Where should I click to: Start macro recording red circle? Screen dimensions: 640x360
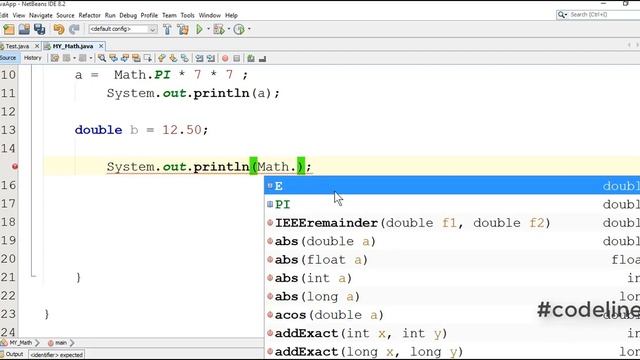225,58
